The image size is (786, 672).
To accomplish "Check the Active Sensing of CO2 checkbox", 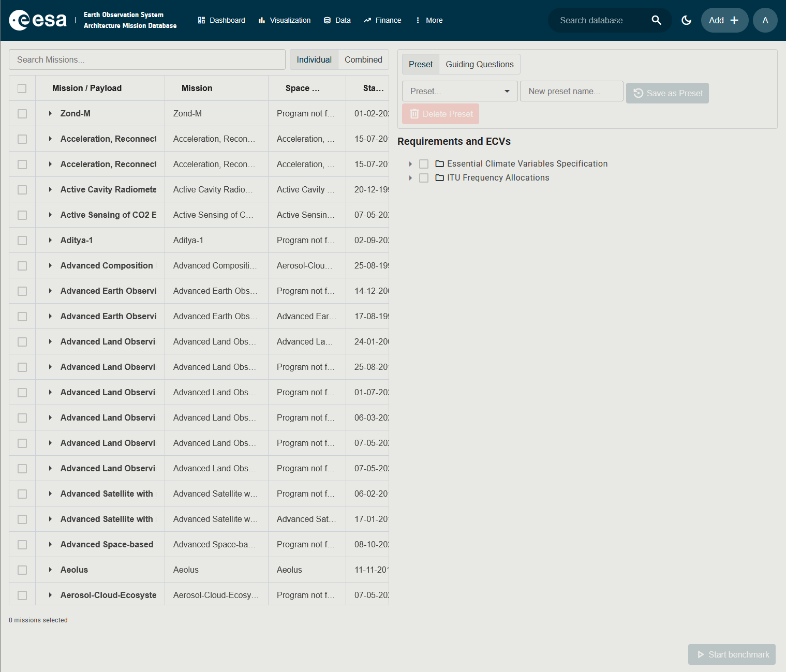I will point(22,215).
